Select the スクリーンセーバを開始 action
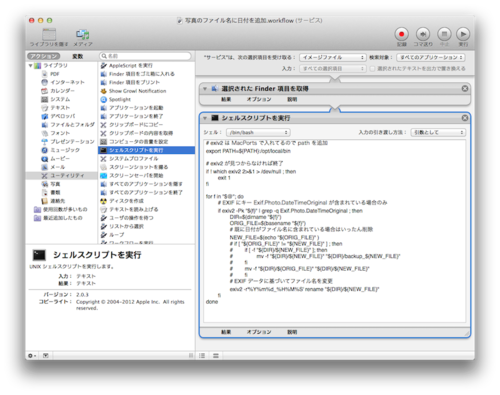The image size is (500, 395). [136, 176]
